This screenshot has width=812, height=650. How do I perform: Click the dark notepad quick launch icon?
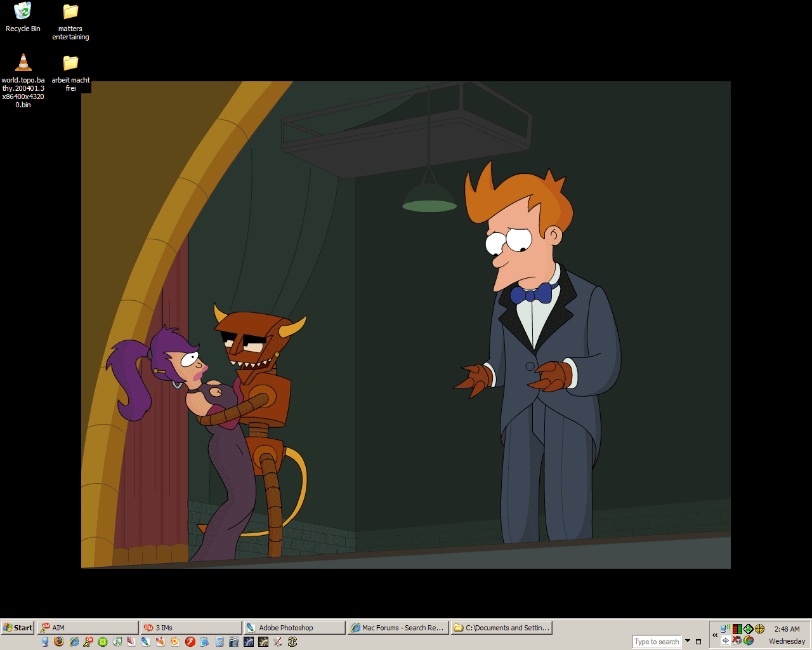point(233,642)
